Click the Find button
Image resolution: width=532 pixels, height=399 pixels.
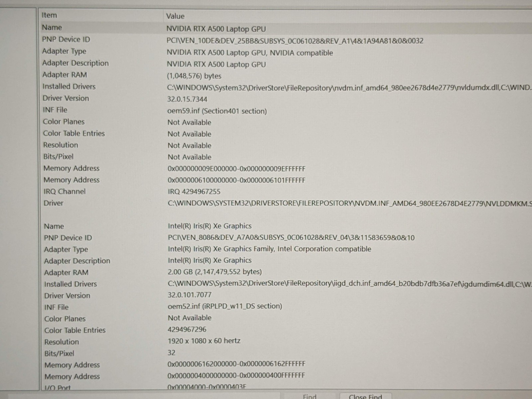[x=310, y=396]
